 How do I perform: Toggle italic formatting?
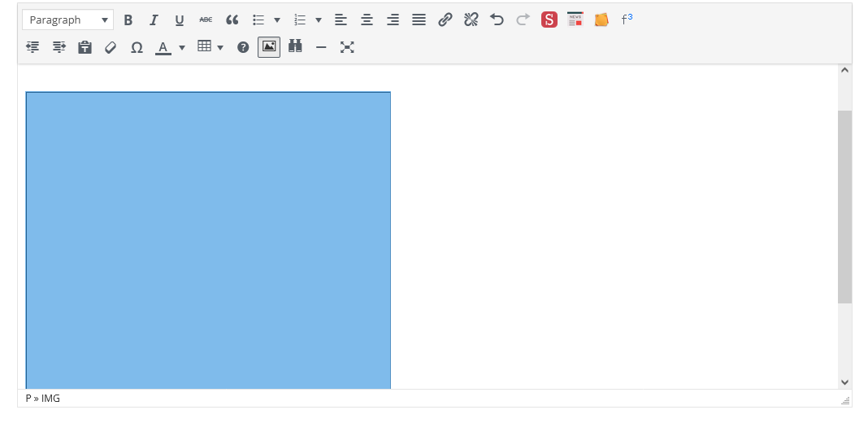pyautogui.click(x=154, y=20)
